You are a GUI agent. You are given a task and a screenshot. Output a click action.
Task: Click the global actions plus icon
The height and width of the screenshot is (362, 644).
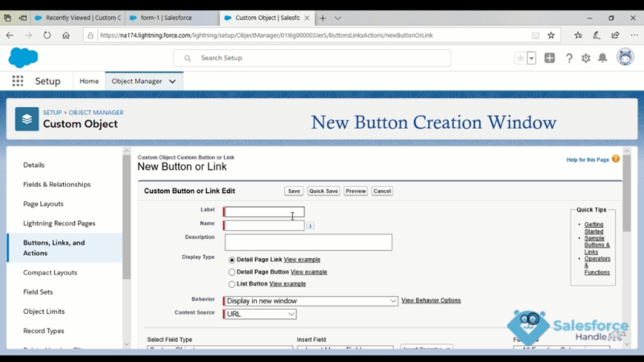[x=550, y=58]
